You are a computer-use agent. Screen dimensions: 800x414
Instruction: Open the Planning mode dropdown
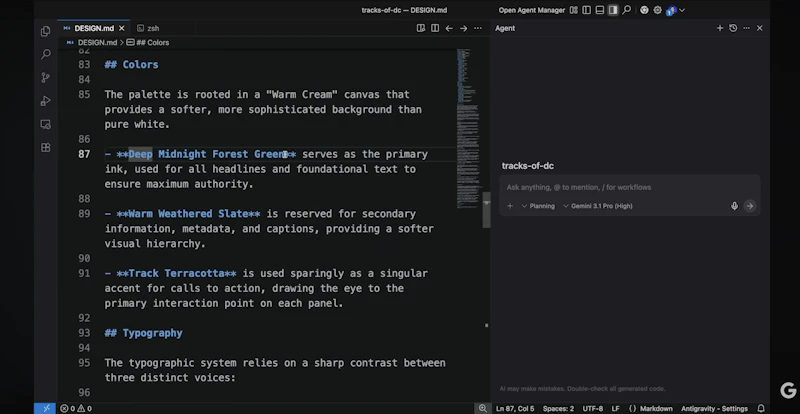pos(538,206)
